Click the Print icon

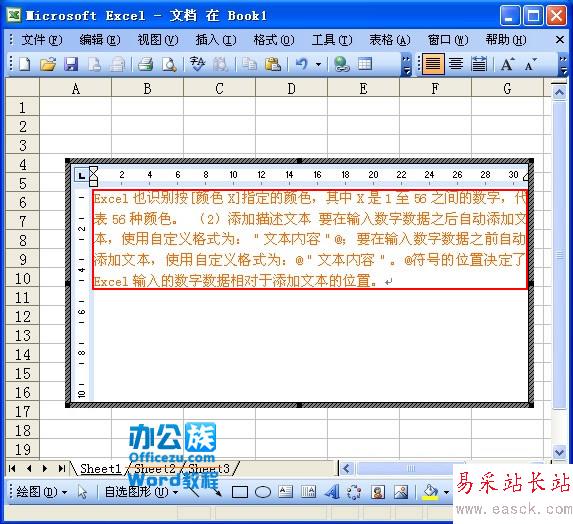145,65
